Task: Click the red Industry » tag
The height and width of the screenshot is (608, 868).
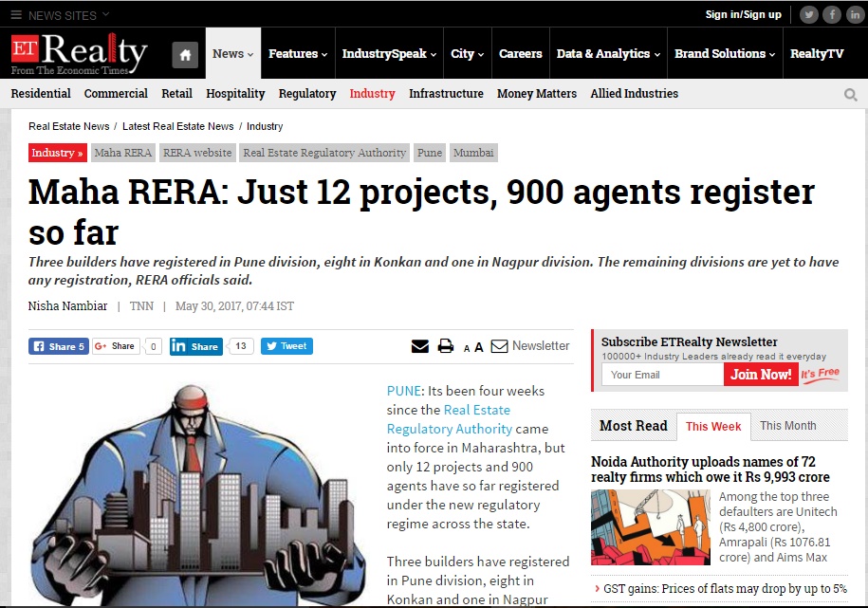Action: 58,153
